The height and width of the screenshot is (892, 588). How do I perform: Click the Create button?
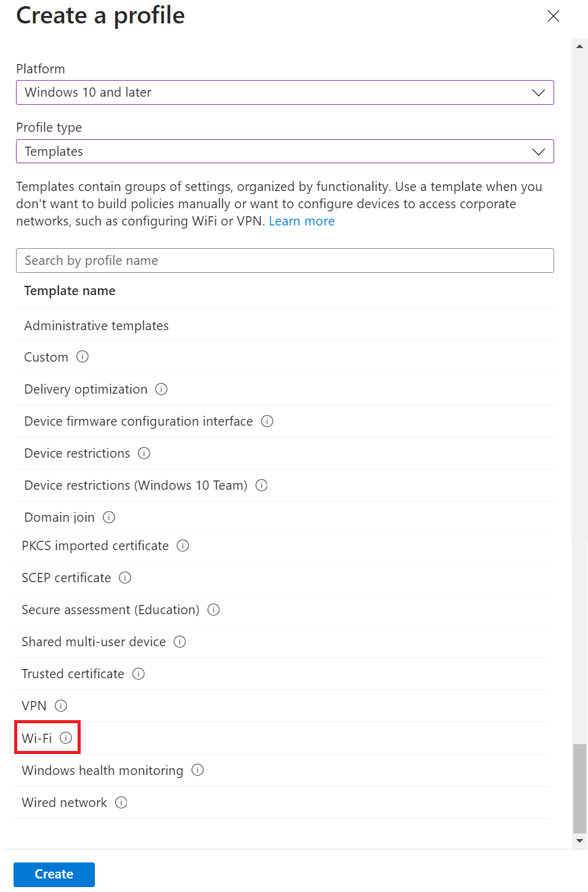[54, 874]
